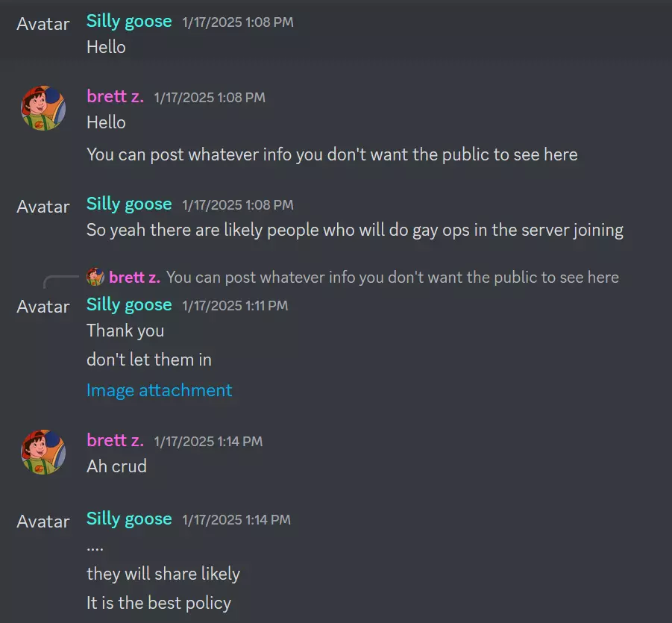Open brett z. avatar beside Ah crud
This screenshot has height=623, width=672.
(43, 452)
